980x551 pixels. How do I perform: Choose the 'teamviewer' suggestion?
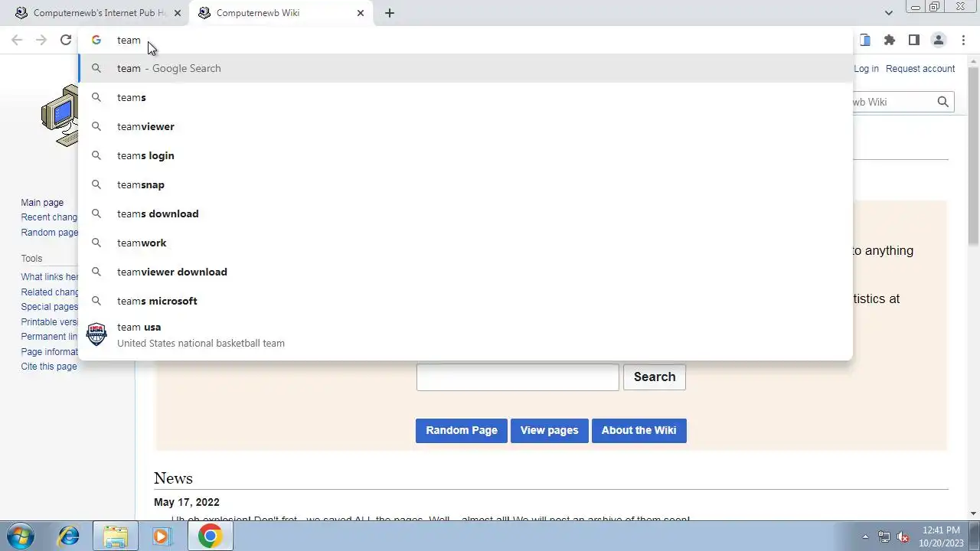tap(465, 126)
